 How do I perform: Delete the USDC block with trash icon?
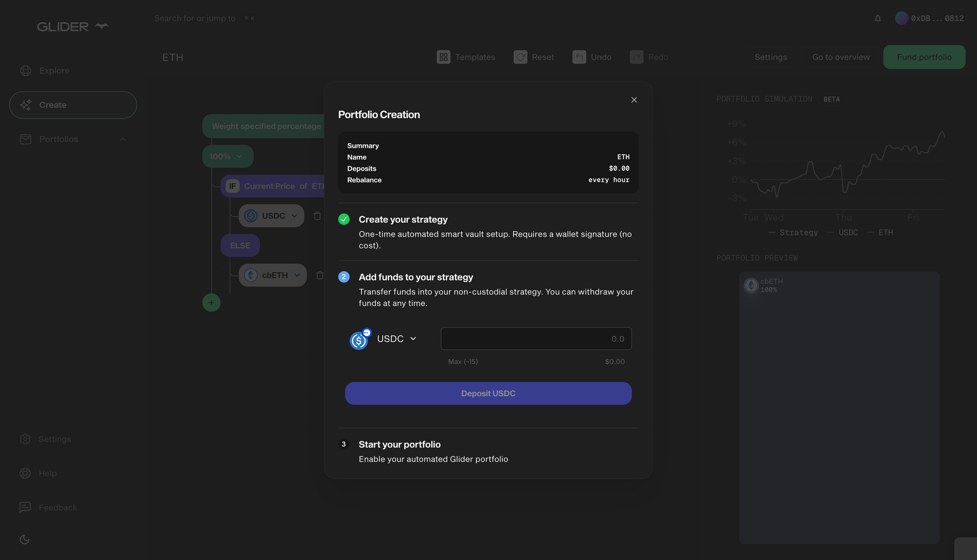317,216
